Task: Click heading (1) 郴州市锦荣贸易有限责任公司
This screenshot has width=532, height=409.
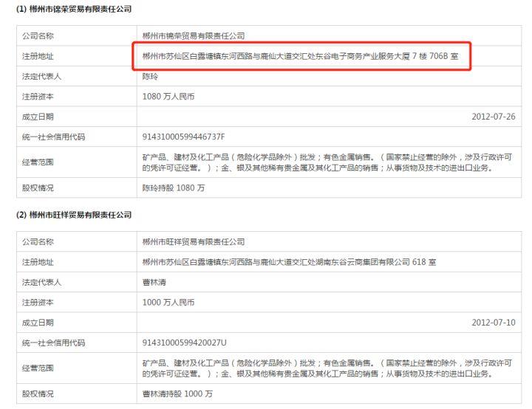Action: 69,8
